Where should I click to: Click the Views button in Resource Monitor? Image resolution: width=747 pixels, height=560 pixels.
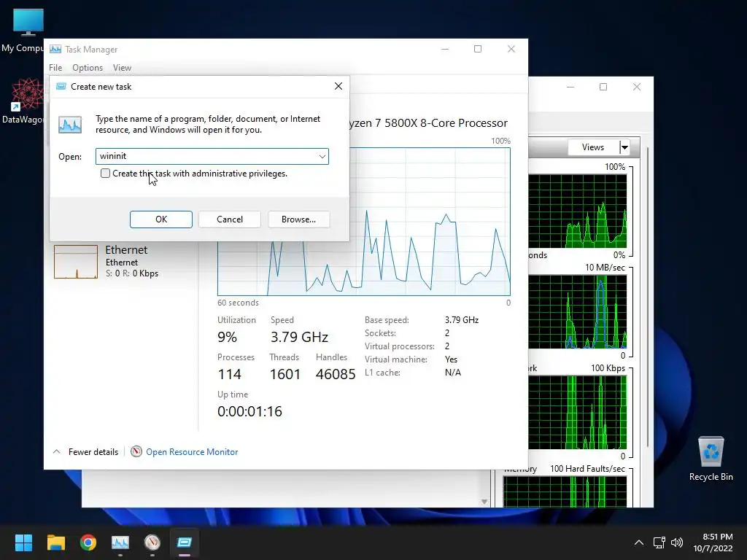(x=593, y=147)
